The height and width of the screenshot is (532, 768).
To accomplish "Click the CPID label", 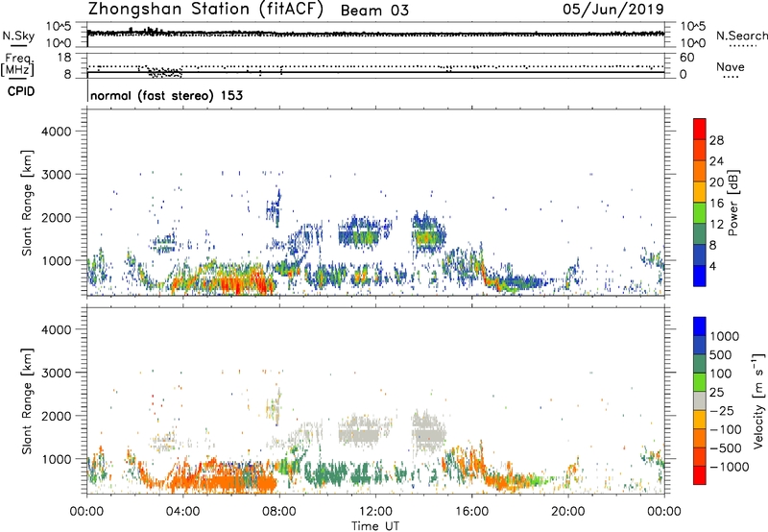I will point(21,91).
